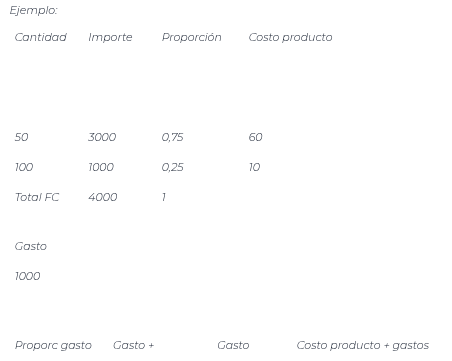Select the 'Cantidad' column header
Image resolution: width=452 pixels, height=361 pixels.
coord(41,37)
